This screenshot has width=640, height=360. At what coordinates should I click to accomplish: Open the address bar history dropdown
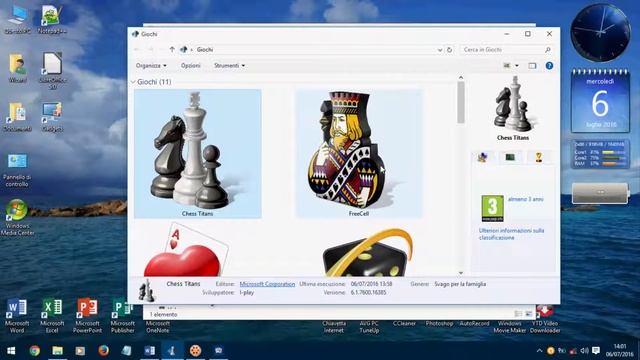pos(440,50)
